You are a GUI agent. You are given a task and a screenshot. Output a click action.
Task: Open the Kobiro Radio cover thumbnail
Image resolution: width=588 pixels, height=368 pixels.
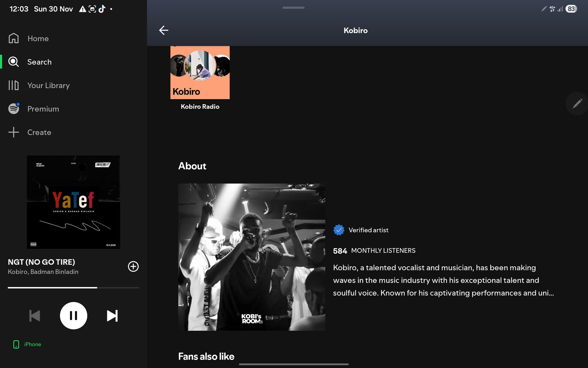pyautogui.click(x=200, y=72)
